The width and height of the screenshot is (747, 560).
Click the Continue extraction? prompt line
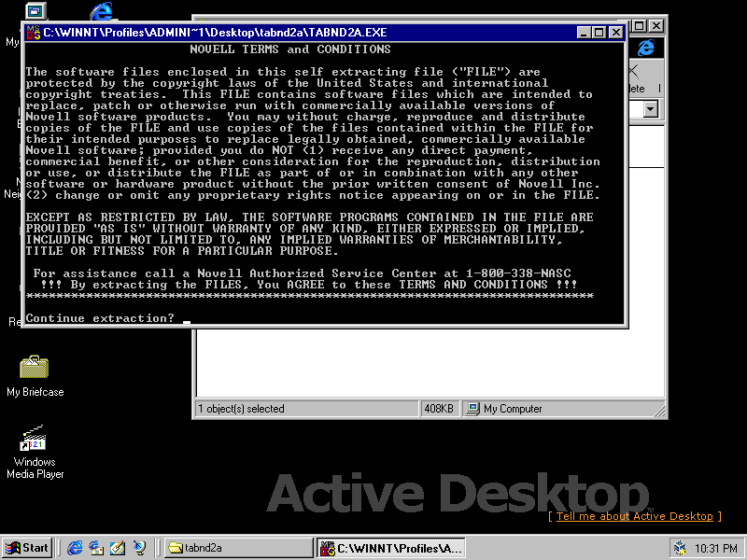(x=100, y=318)
